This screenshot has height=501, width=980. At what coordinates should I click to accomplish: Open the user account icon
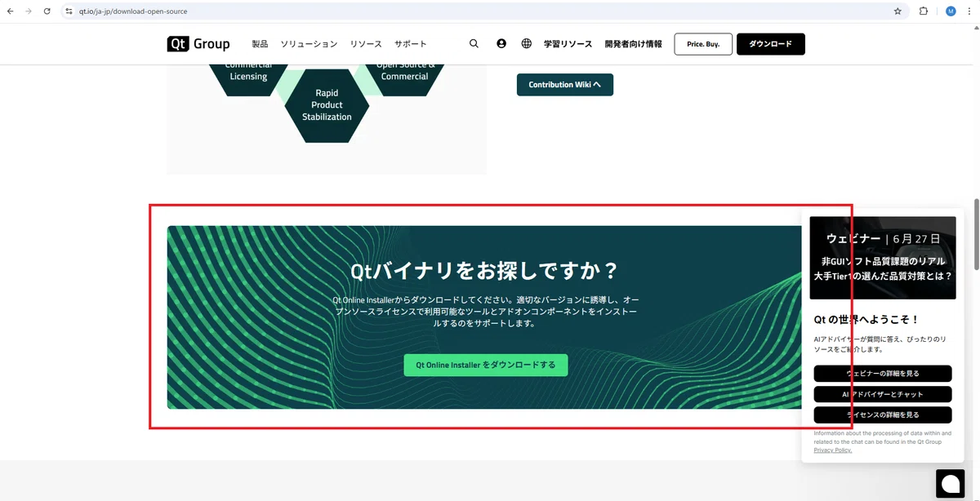501,44
